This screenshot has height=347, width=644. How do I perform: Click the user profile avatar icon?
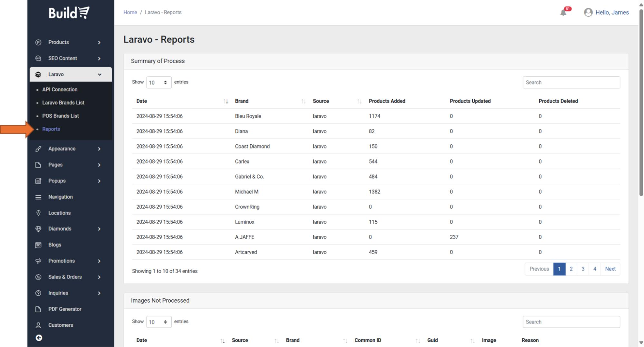point(588,12)
